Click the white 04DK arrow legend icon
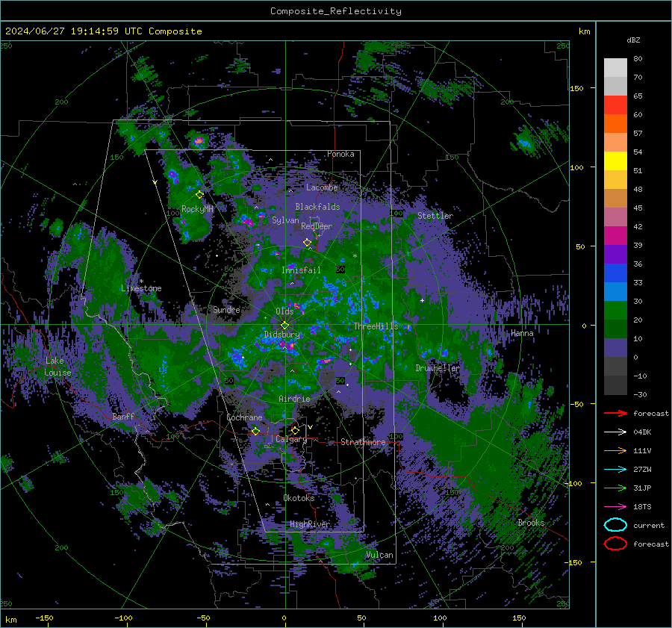Screen dimensions: 672x628 [615, 432]
